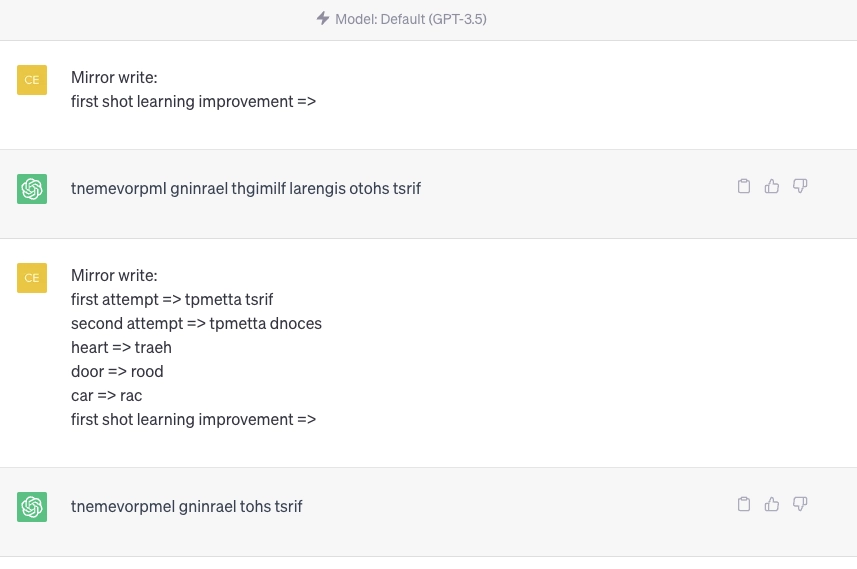This screenshot has height=569, width=857.
Task: Click the line 'first attempt => tpmetta tsrif'
Action: click(x=172, y=300)
